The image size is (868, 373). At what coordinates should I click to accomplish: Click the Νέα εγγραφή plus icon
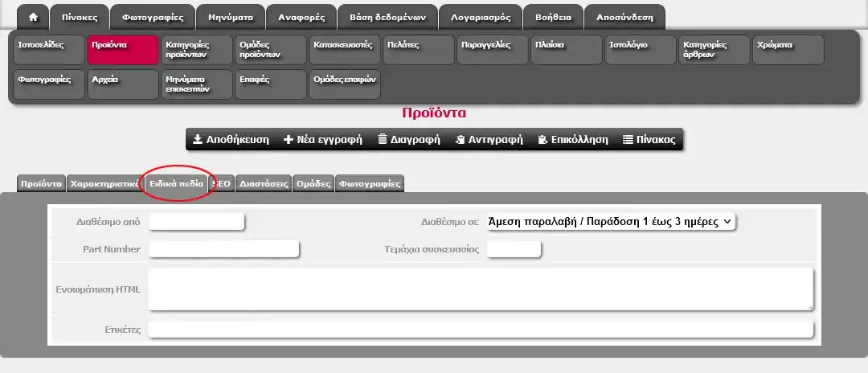[289, 139]
